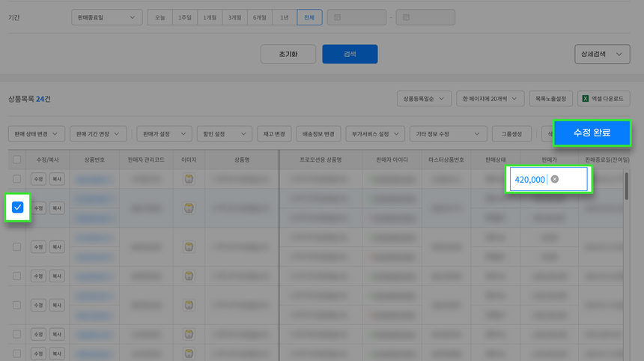The width and height of the screenshot is (644, 361).
Task: Click the 초기화 reset button
Action: [288, 54]
